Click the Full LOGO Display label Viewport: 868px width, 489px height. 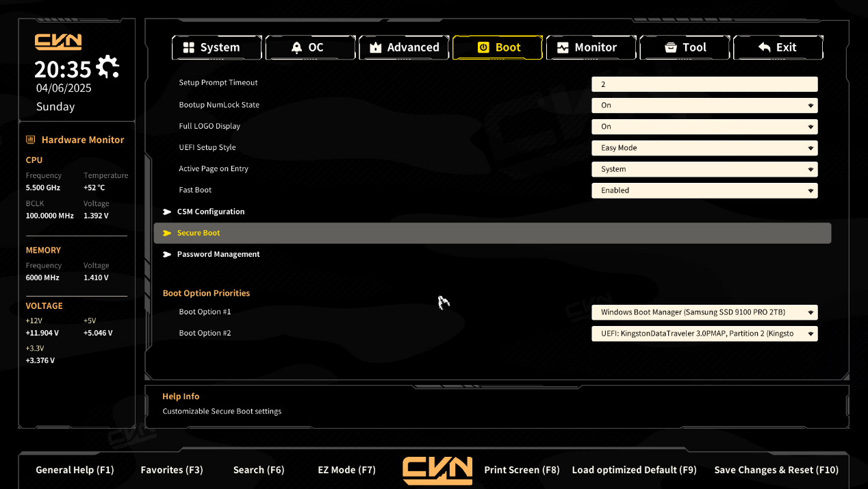(x=209, y=126)
